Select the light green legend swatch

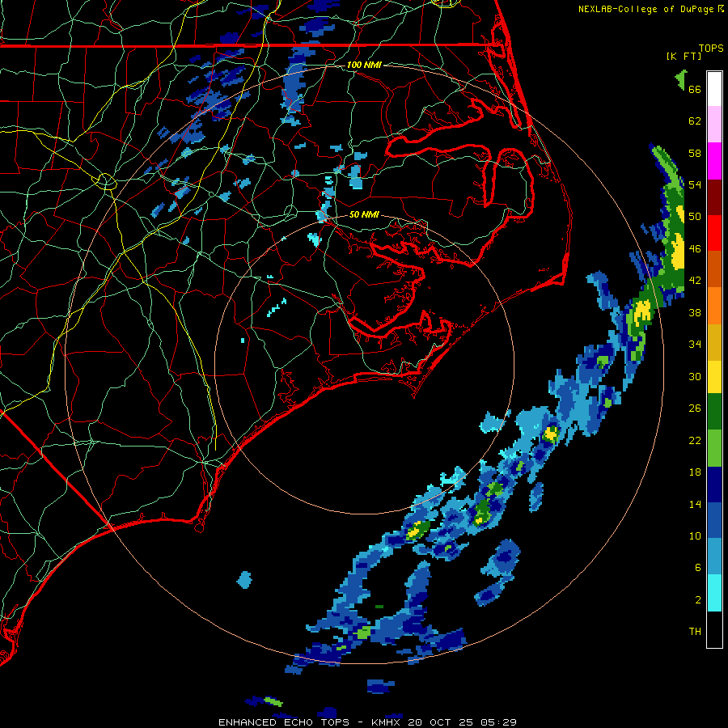pos(714,448)
